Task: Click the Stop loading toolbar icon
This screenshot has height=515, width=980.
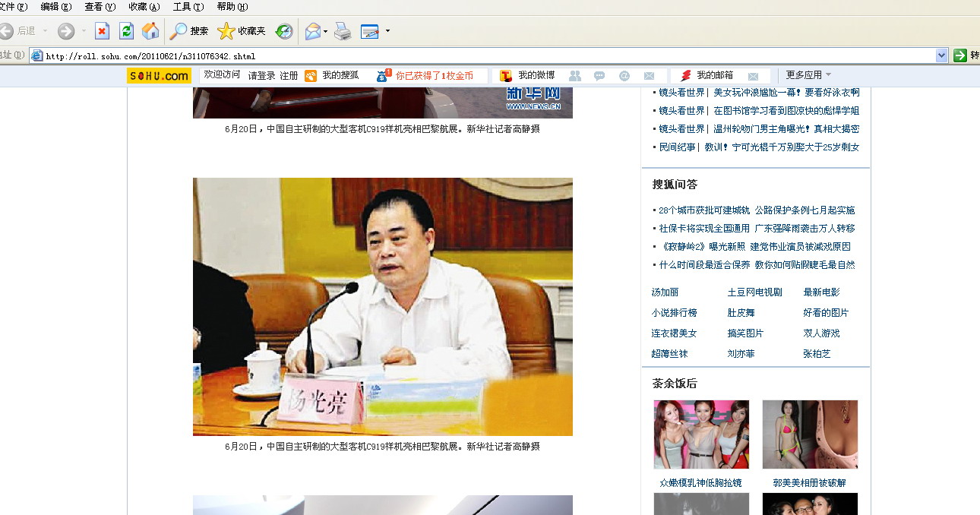Action: coord(102,31)
